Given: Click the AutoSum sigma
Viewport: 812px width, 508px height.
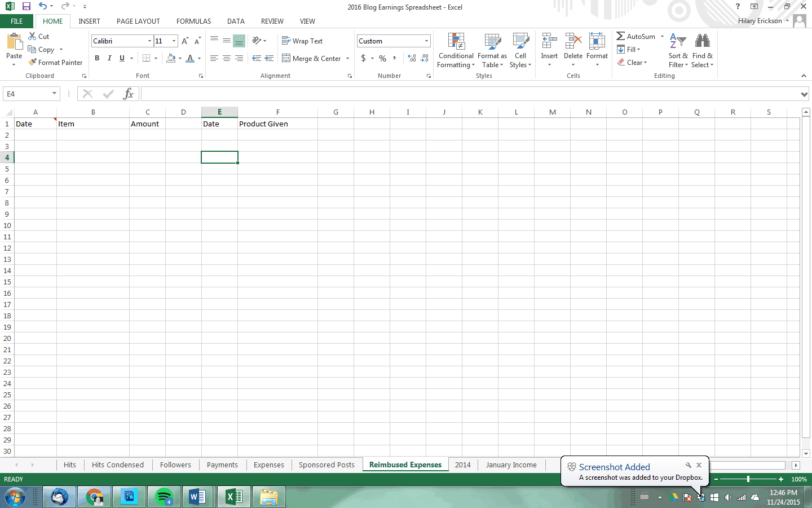Looking at the screenshot, I should [620, 36].
